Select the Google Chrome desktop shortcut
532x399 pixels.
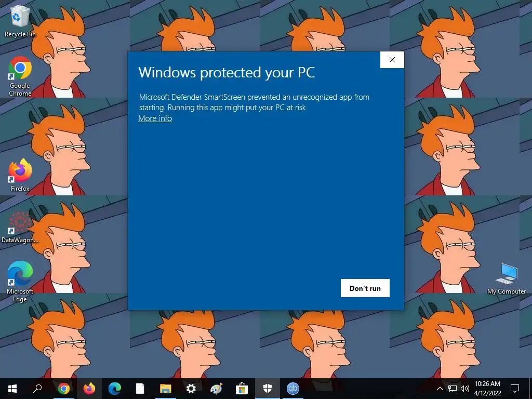click(x=20, y=77)
